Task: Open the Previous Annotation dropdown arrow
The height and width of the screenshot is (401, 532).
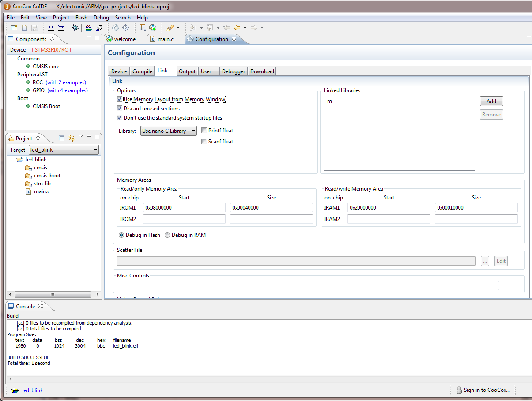Action: click(x=218, y=28)
